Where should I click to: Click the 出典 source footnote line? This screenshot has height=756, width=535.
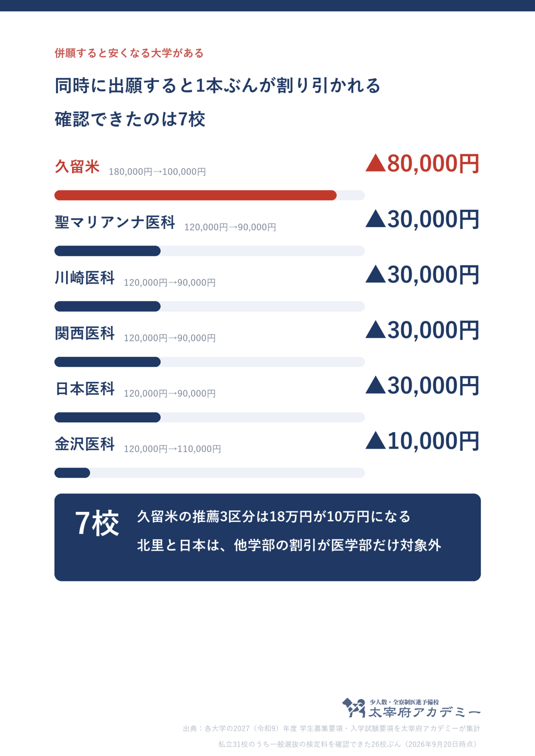pos(331,728)
